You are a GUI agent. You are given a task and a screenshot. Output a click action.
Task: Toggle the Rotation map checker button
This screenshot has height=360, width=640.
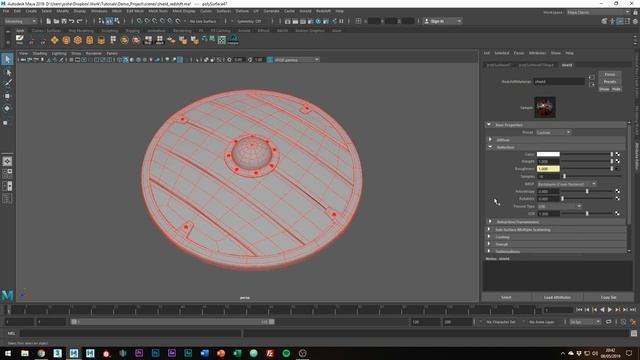coord(618,198)
